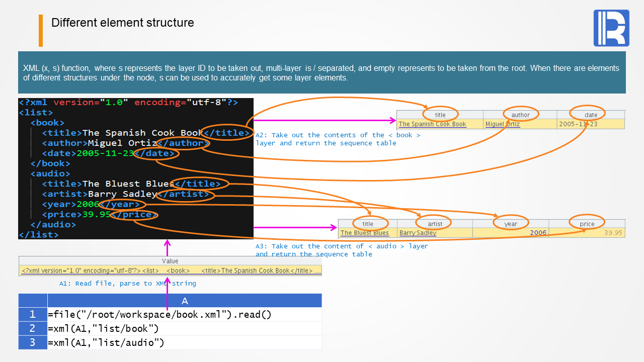Click the A1 "Read file, parse to XML string" caption
Viewport: 644px width, 362px height.
(128, 284)
